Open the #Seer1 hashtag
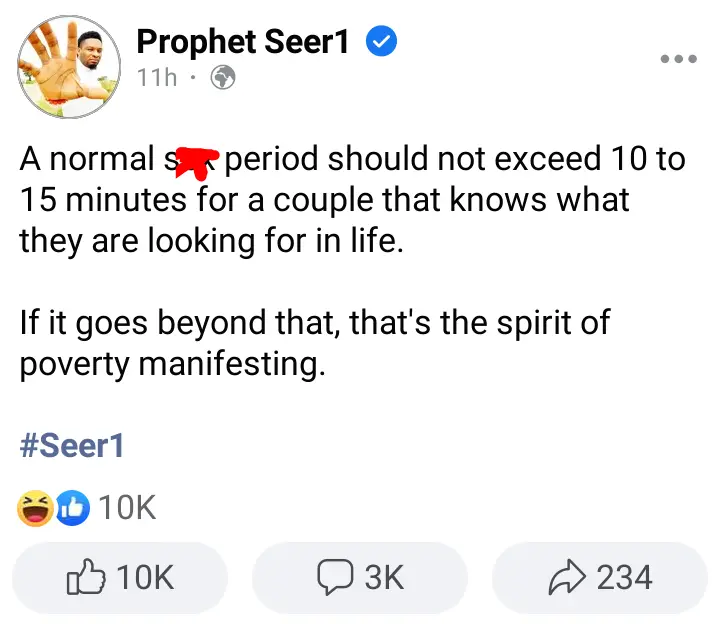The image size is (720, 624). pyautogui.click(x=72, y=445)
